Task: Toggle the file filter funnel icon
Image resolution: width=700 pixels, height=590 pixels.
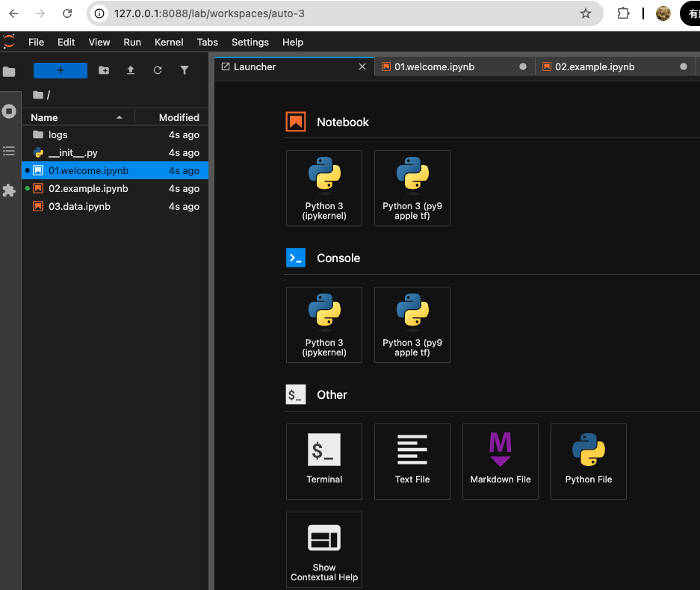Action: coord(185,70)
